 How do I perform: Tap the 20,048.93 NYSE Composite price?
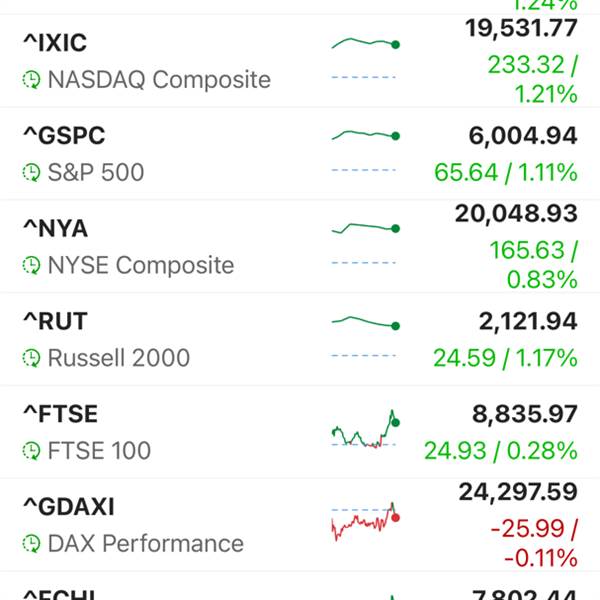pos(516,214)
